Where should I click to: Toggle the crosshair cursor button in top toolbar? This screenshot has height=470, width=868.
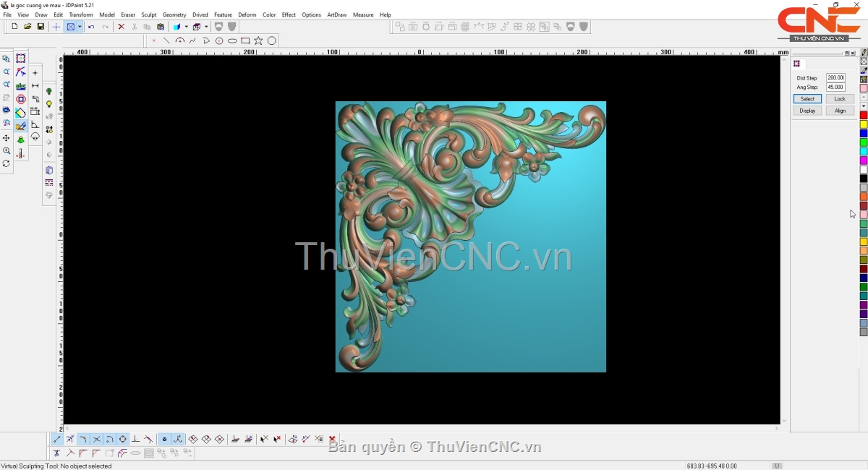(56, 27)
